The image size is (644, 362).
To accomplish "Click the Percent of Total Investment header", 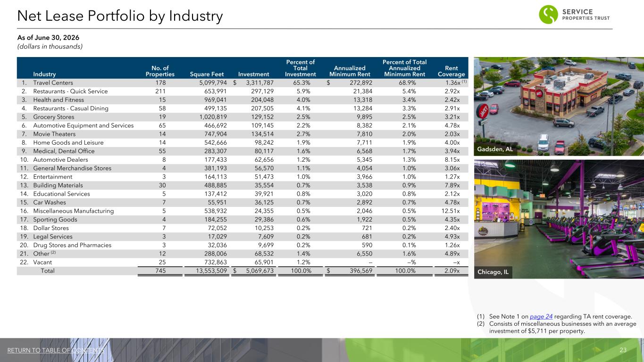I will click(301, 68).
